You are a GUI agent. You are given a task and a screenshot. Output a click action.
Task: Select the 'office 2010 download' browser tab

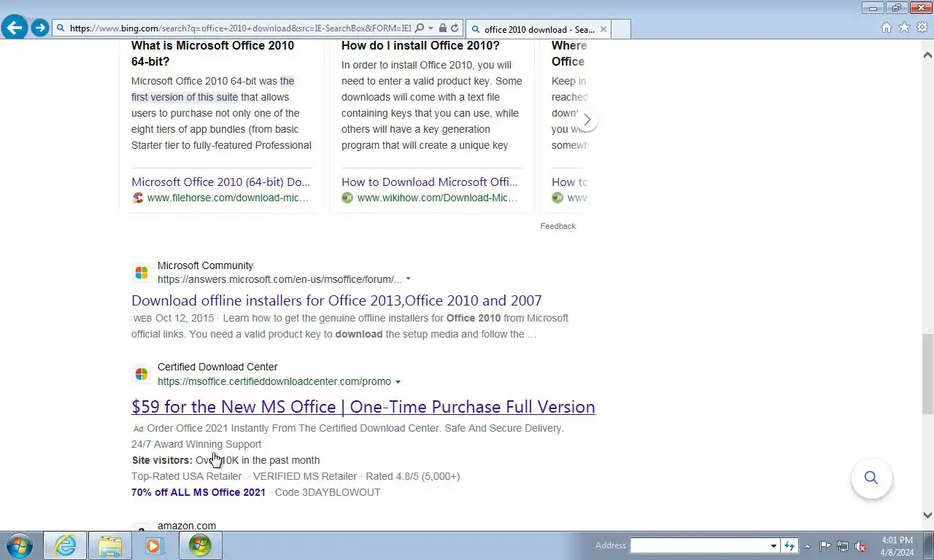539,29
